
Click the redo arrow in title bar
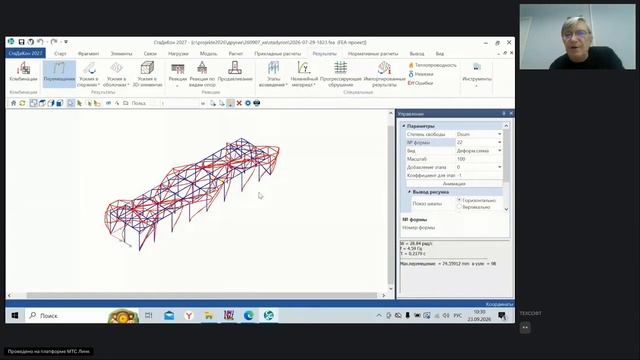54,42
